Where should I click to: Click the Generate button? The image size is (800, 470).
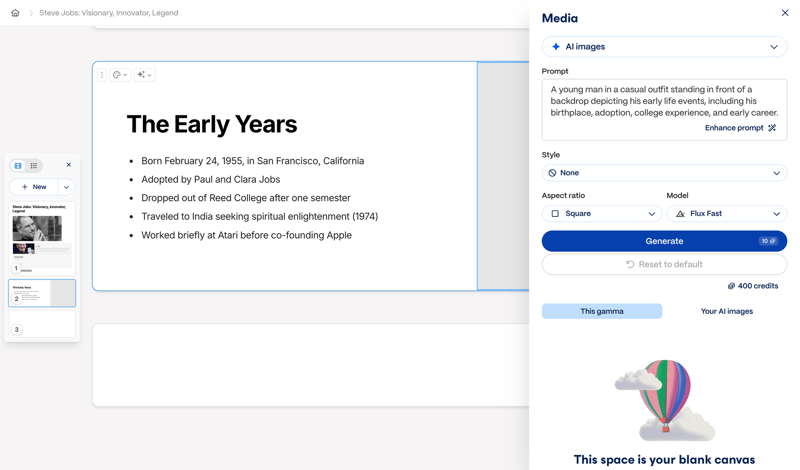pyautogui.click(x=664, y=241)
